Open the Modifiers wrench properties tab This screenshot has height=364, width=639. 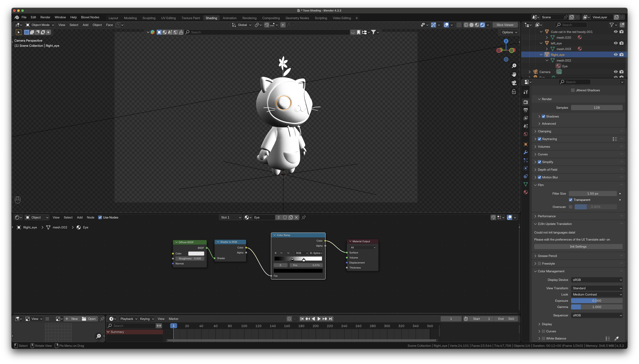[526, 152]
